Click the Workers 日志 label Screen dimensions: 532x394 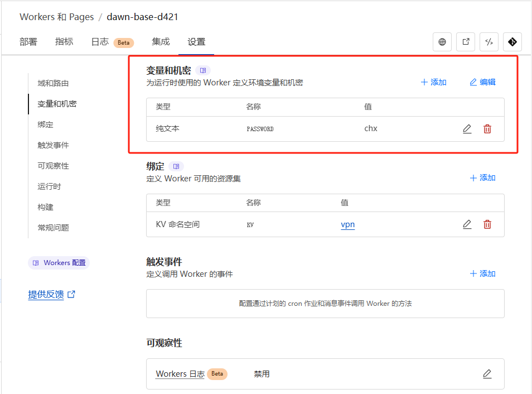point(180,374)
